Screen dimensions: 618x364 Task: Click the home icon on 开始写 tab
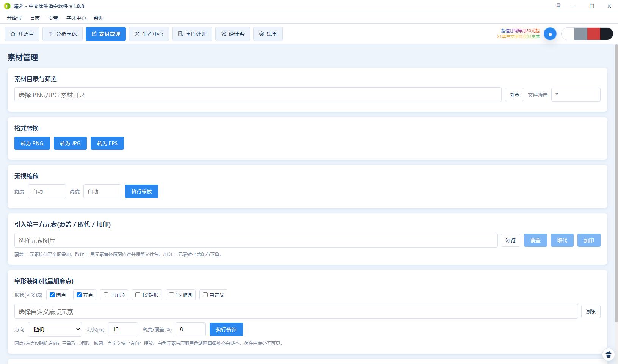[13, 34]
